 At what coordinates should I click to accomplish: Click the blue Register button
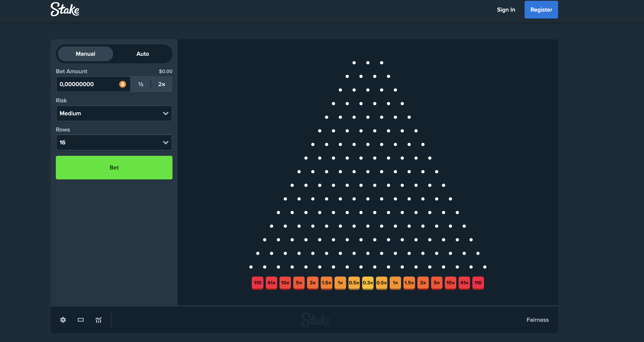tap(541, 10)
